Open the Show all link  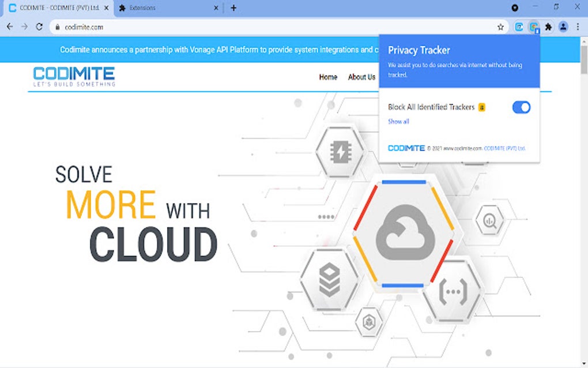(x=398, y=122)
